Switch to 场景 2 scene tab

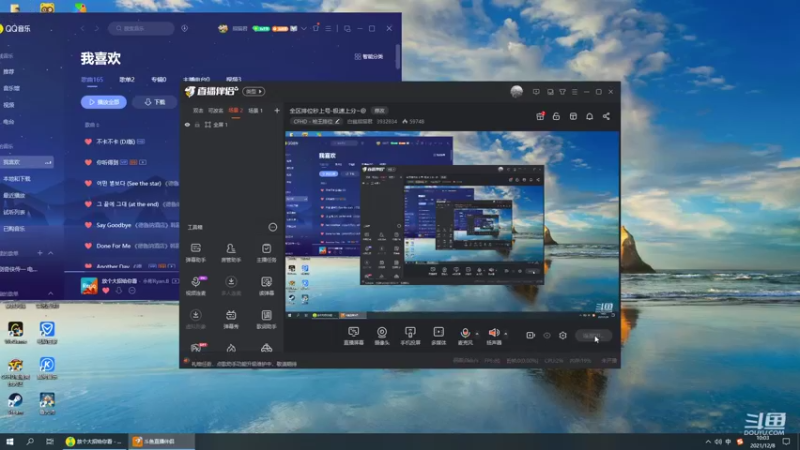pyautogui.click(x=235, y=110)
